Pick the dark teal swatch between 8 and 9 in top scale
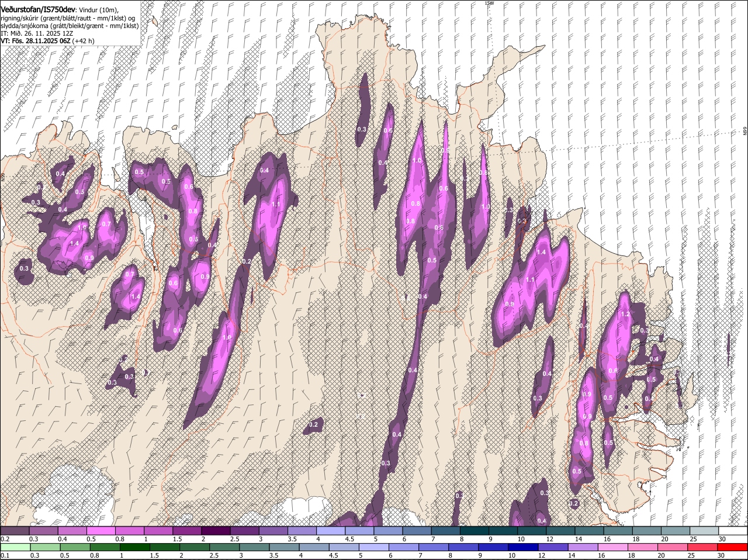Viewport: 748px width, 560px height. [x=475, y=531]
